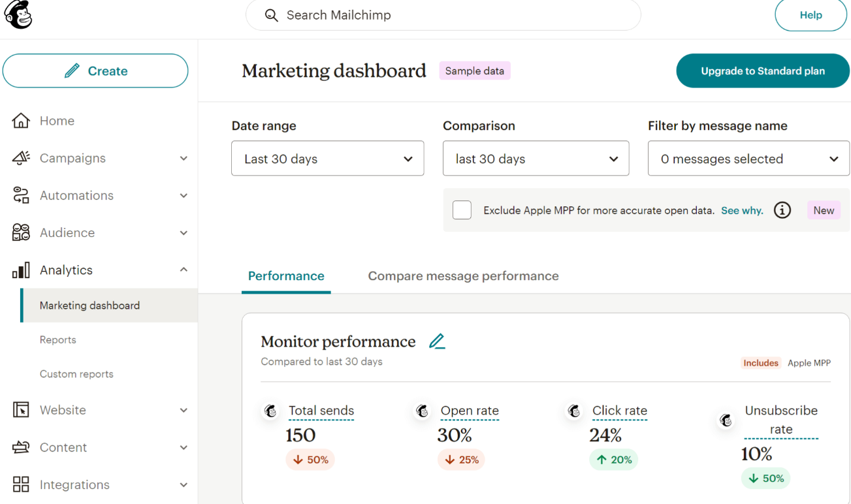Click 'Compared to last 30 days' text

tap(321, 362)
